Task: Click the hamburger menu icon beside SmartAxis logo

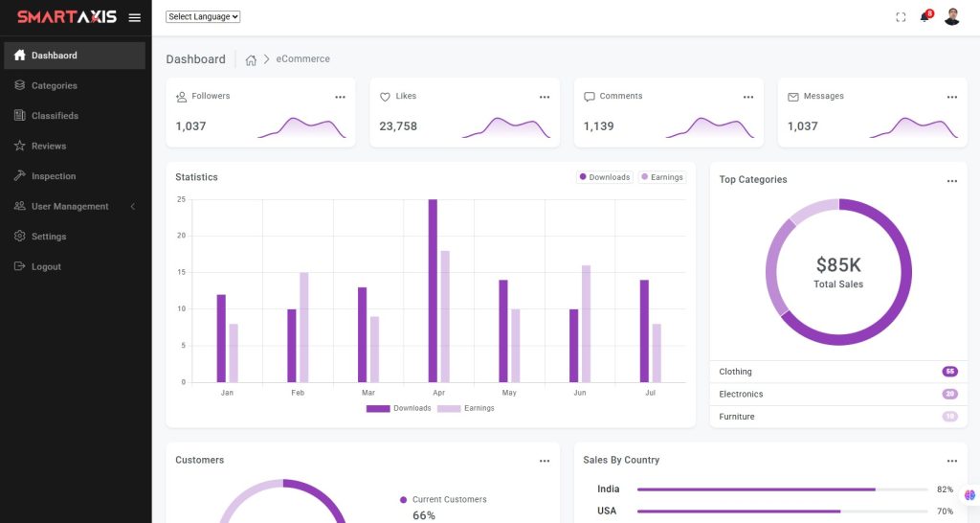Action: [134, 17]
